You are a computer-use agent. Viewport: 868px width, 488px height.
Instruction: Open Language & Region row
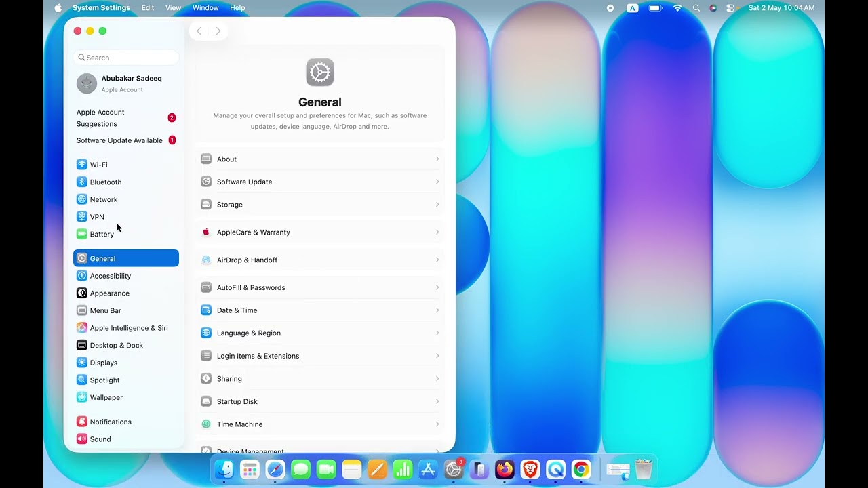(x=320, y=333)
